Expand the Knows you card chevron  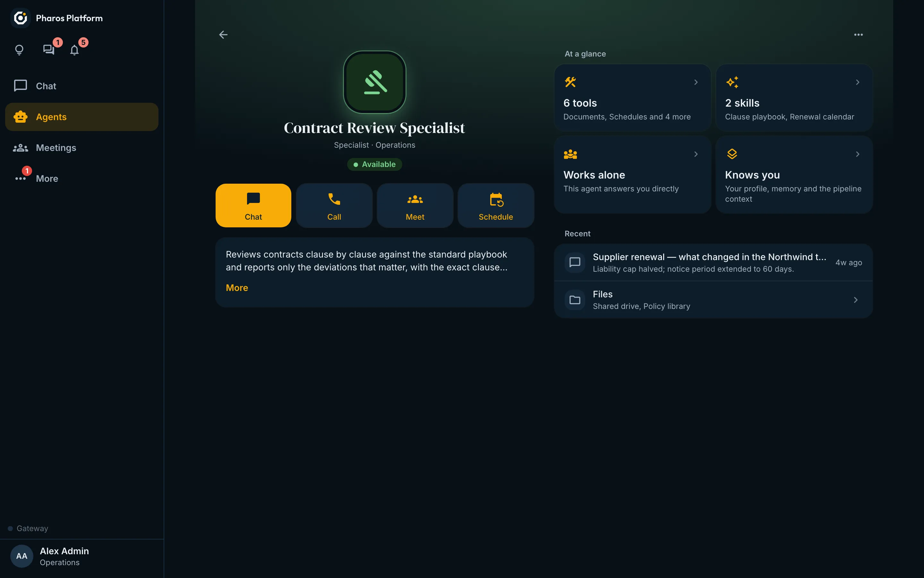858,154
